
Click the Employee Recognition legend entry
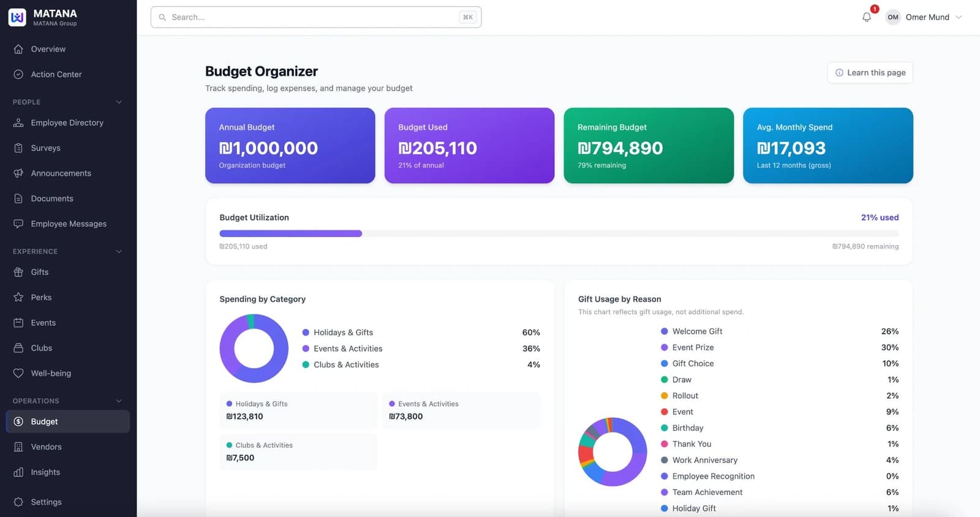(780, 476)
